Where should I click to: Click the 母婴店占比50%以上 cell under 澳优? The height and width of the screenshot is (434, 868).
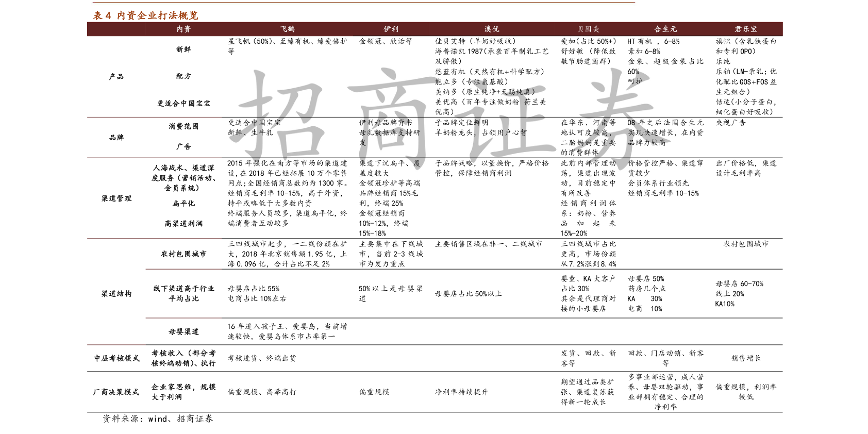(468, 293)
